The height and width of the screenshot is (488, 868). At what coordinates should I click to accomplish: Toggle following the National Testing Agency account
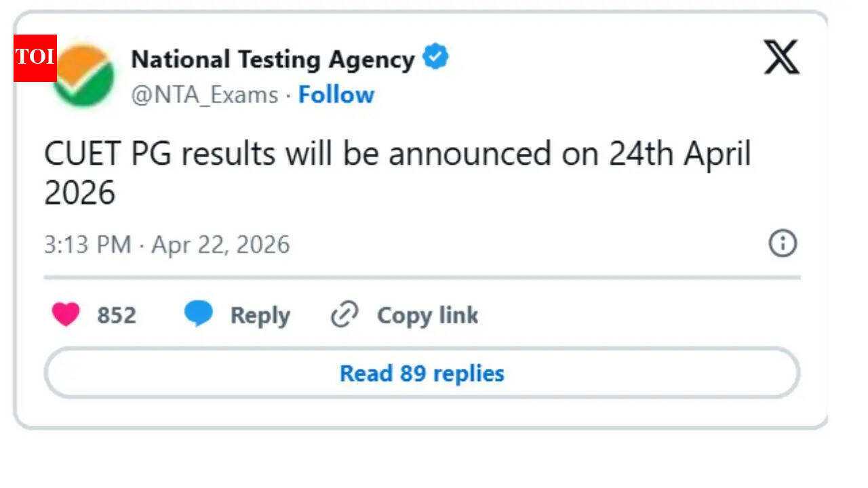pos(336,95)
